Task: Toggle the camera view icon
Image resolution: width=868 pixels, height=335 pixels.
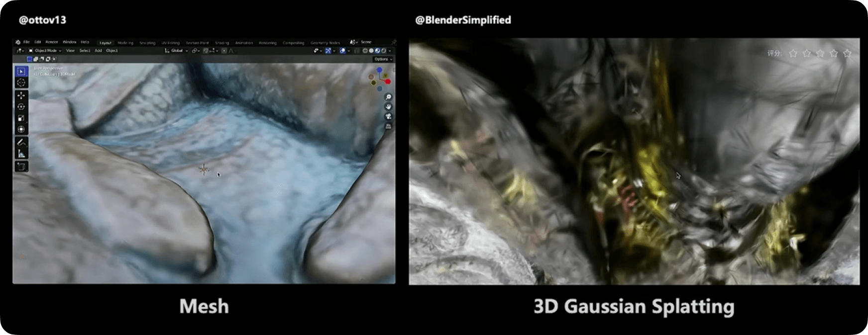Action: [x=388, y=116]
